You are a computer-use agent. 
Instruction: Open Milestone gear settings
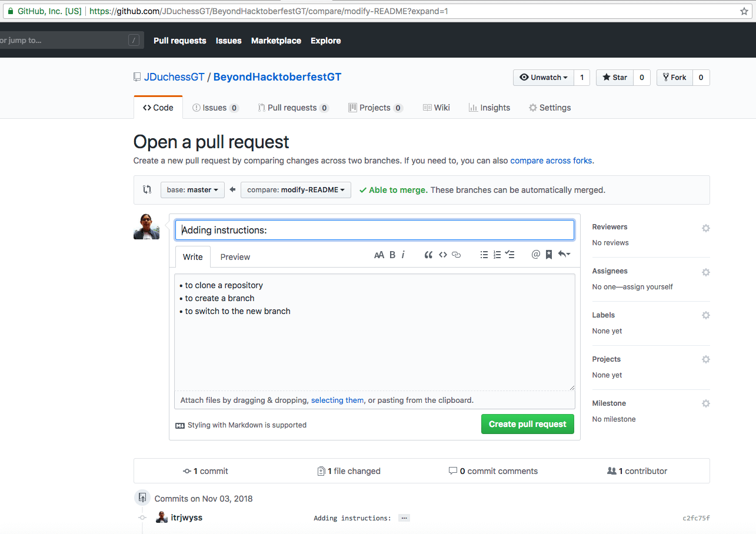[x=706, y=403]
